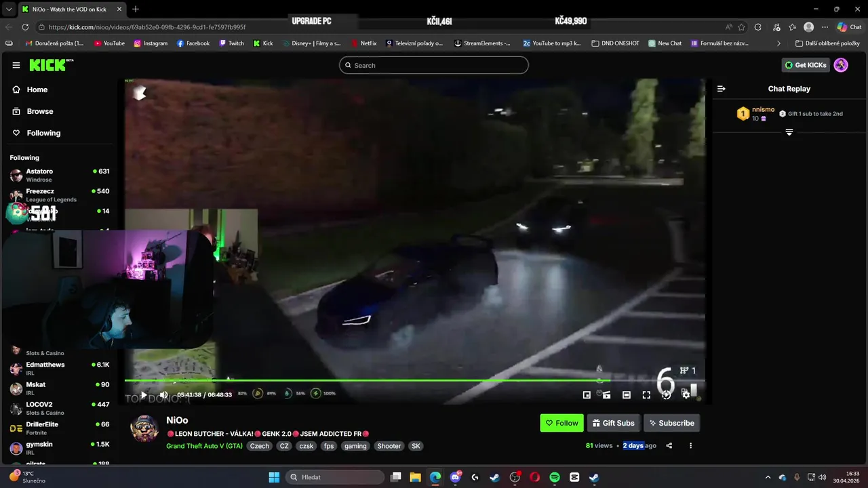Open the Twitch bookmark
The width and height of the screenshot is (868, 488).
coord(231,43)
